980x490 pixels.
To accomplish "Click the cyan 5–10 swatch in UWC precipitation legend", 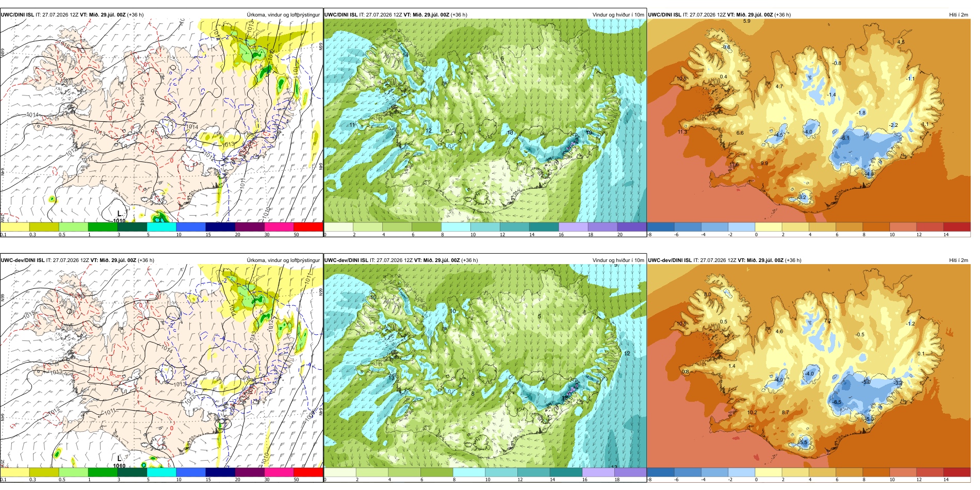I will 161,226.
